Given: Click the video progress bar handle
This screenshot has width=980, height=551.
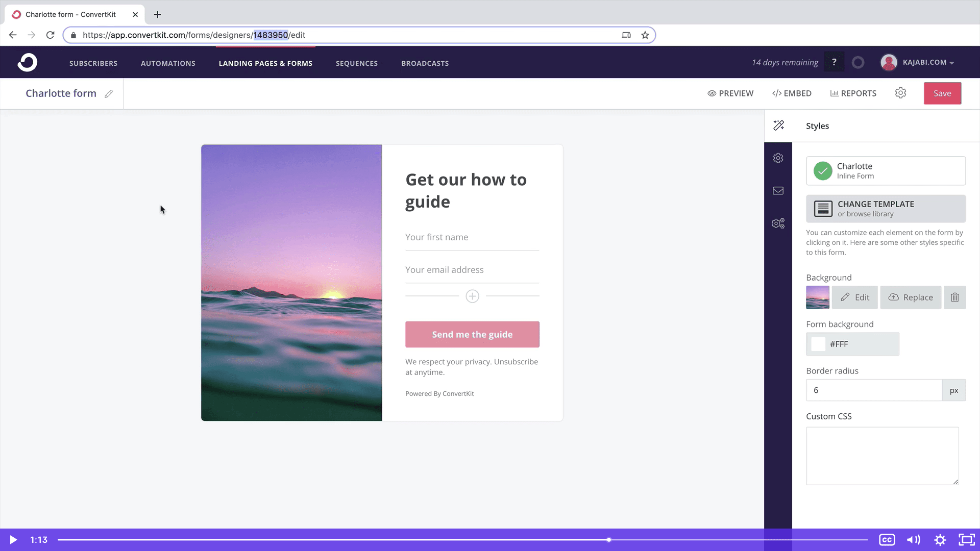Looking at the screenshot, I should point(609,540).
